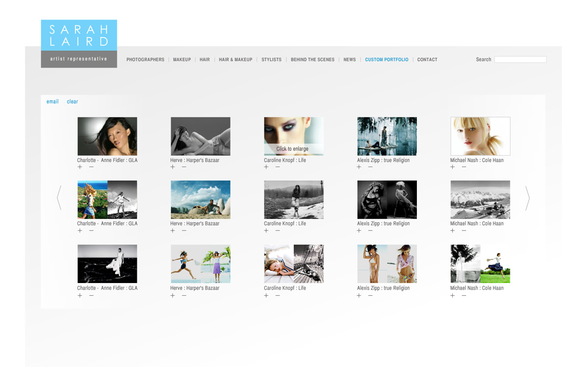Click minus icon under top-row Herve thumbnail
This screenshot has height=367, width=588.
184,167
